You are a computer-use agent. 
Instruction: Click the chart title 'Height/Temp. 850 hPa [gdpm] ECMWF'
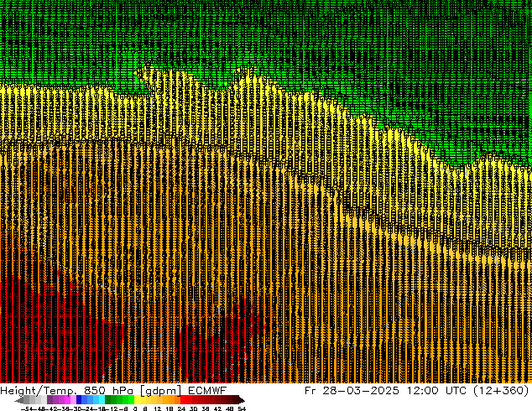click(x=113, y=391)
